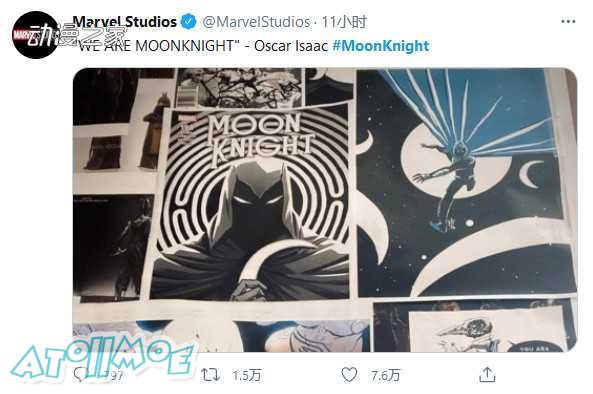The height and width of the screenshot is (394, 593).
Task: Click the #MoonKnight hashtag
Action: (x=381, y=46)
